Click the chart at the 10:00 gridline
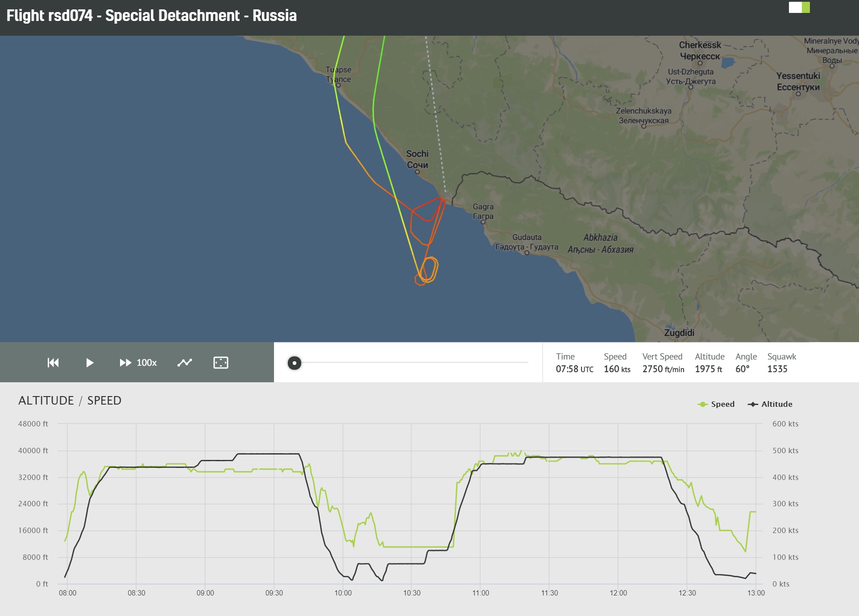This screenshot has width=859, height=616. point(343,504)
